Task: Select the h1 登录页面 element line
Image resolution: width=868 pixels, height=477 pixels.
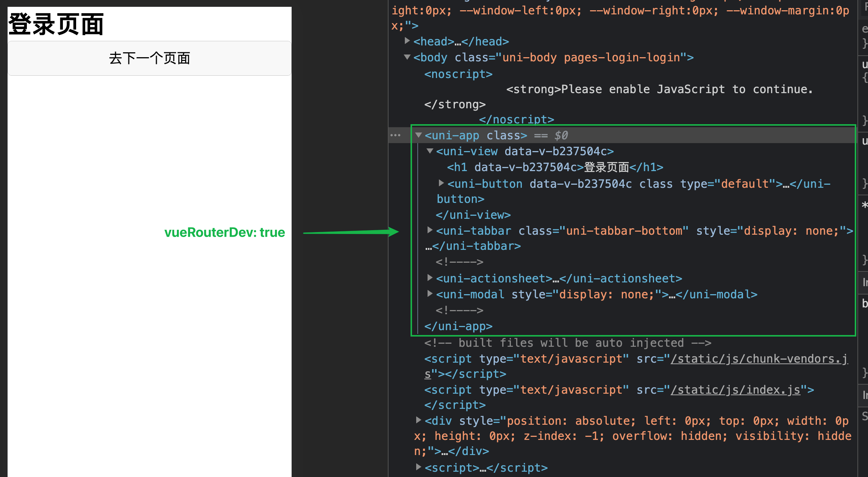Action: click(x=555, y=167)
